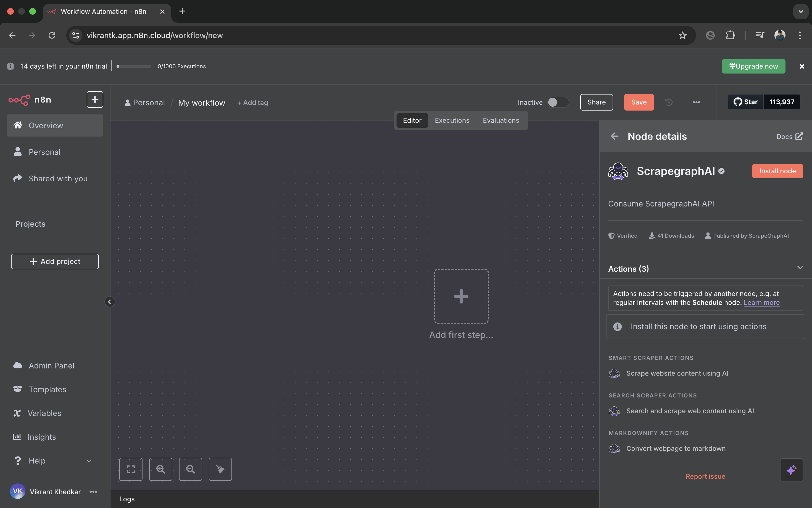The height and width of the screenshot is (508, 812).
Task: Collapse the Actions (3) section chevron
Action: click(x=800, y=268)
